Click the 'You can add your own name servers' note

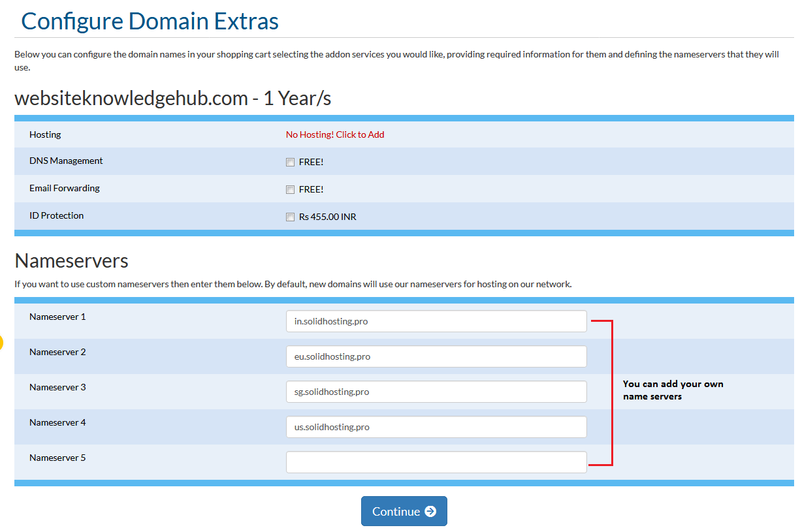(x=673, y=390)
